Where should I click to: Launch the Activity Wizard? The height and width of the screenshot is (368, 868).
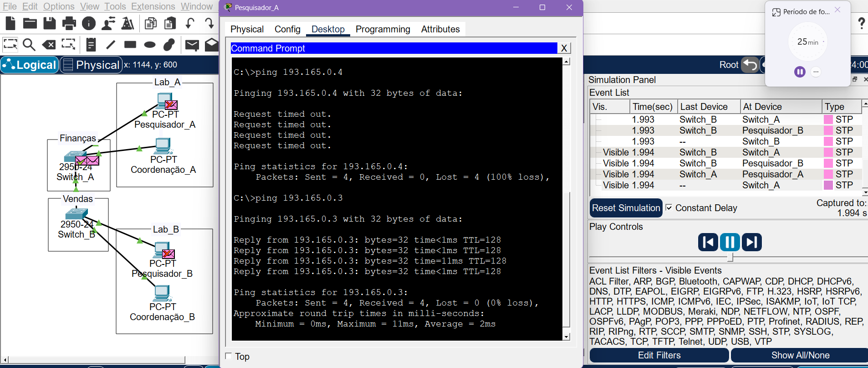pos(128,23)
